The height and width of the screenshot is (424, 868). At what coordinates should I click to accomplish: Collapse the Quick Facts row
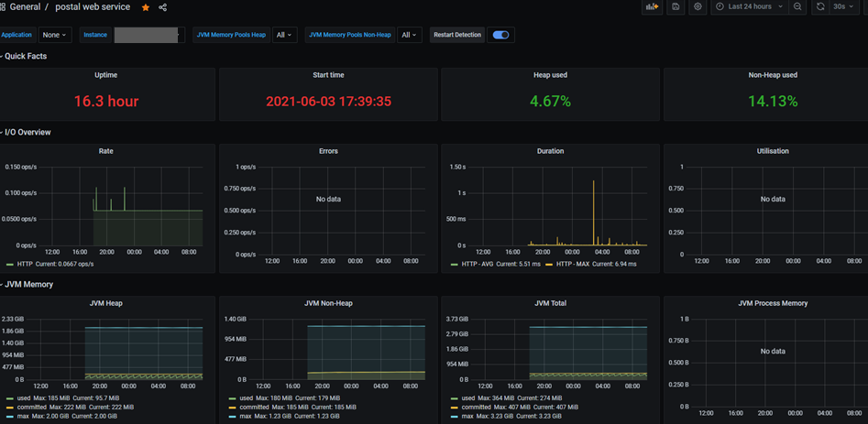pos(24,56)
